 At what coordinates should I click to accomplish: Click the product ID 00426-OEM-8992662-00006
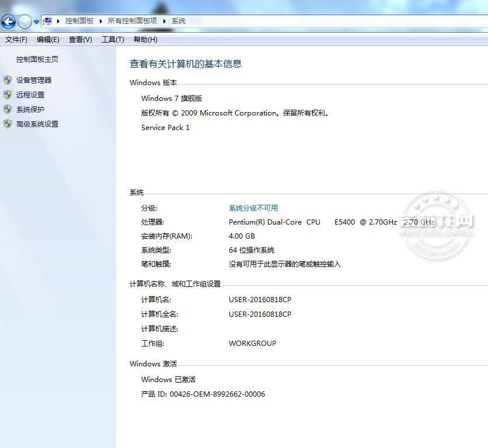218,394
